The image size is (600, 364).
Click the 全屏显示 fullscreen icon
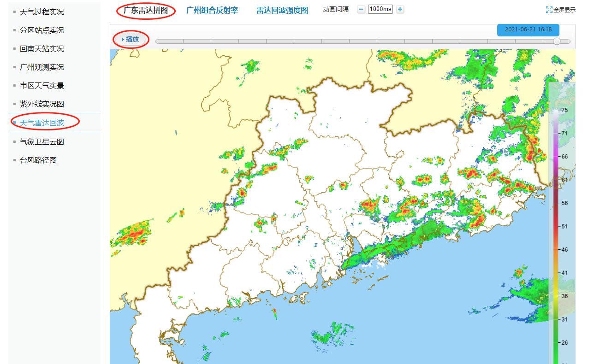(x=560, y=9)
